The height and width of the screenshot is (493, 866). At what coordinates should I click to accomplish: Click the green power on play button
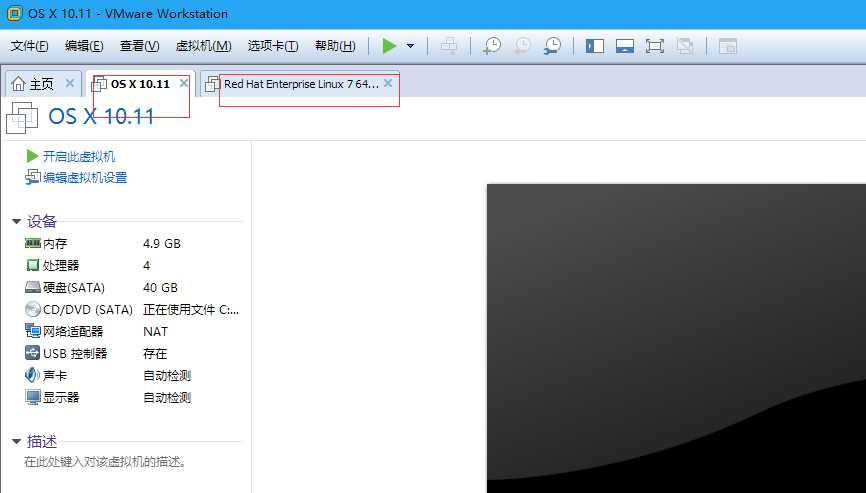389,46
